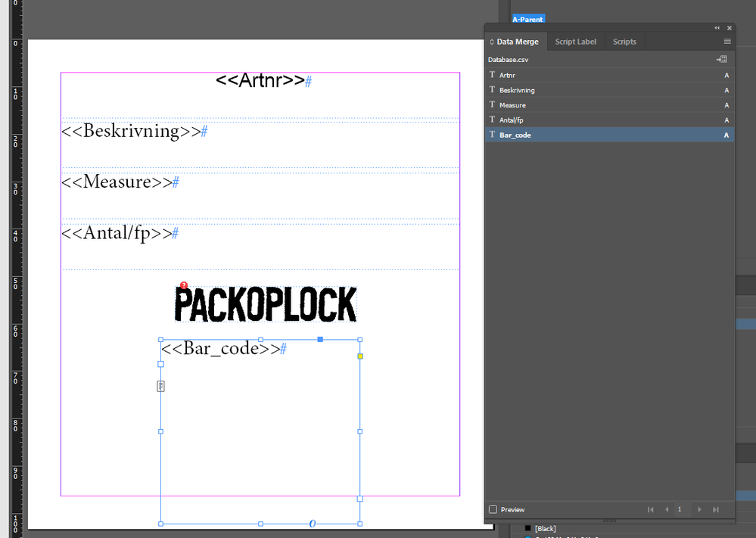Switch to the Script Label tab
This screenshot has width=756, height=538.
[x=576, y=42]
